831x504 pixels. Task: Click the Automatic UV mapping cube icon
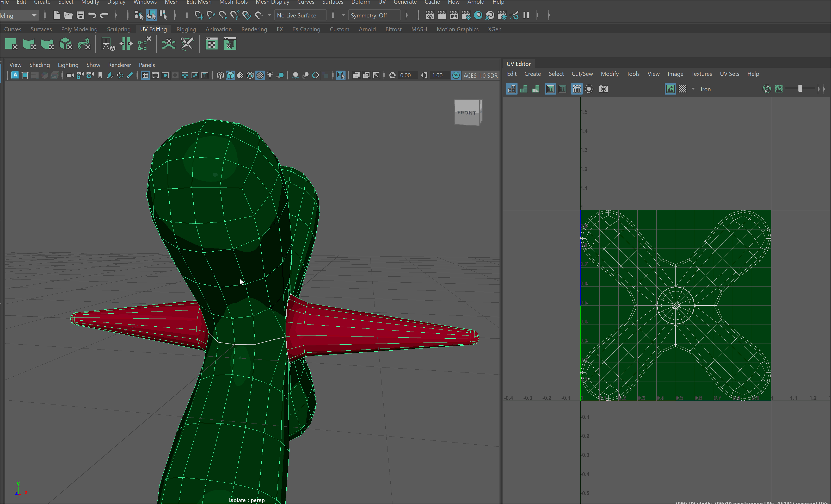pos(65,44)
